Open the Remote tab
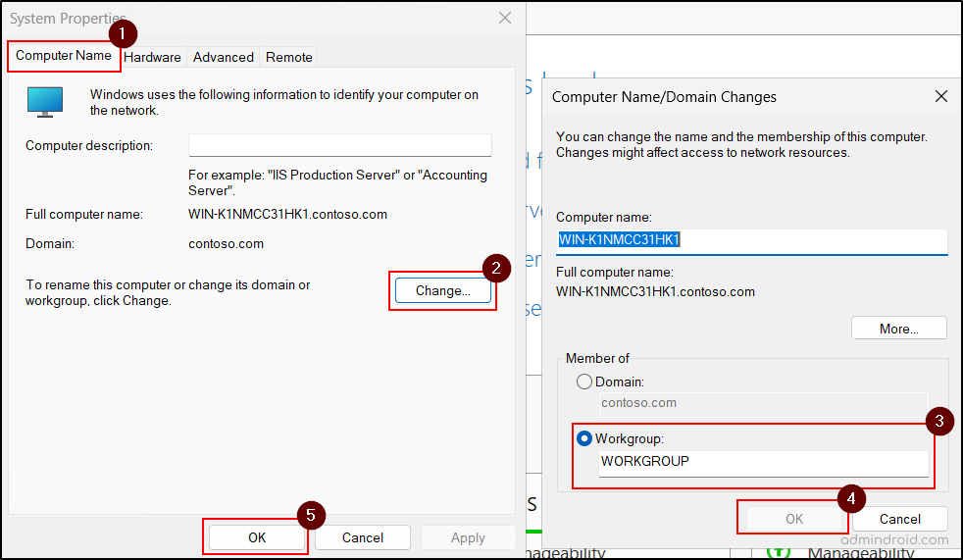The width and height of the screenshot is (963, 560). click(289, 57)
